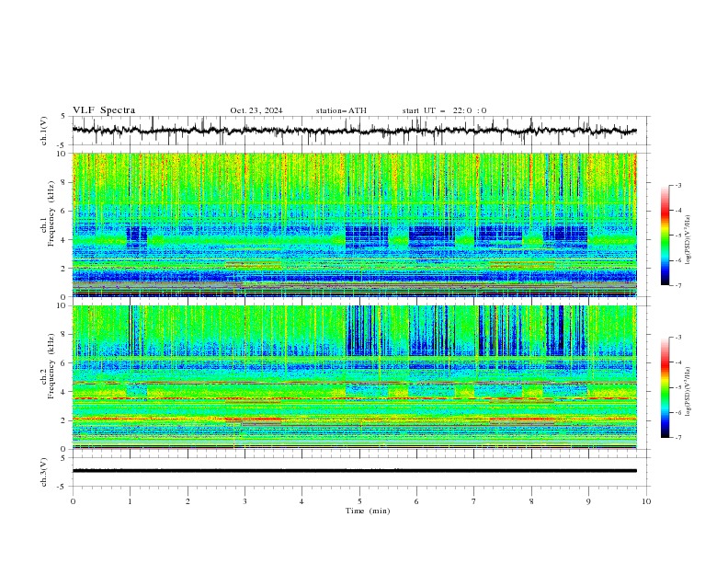Screen dimensions: 728x563
Task: Click time axis tick label "2"
Action: point(188,501)
